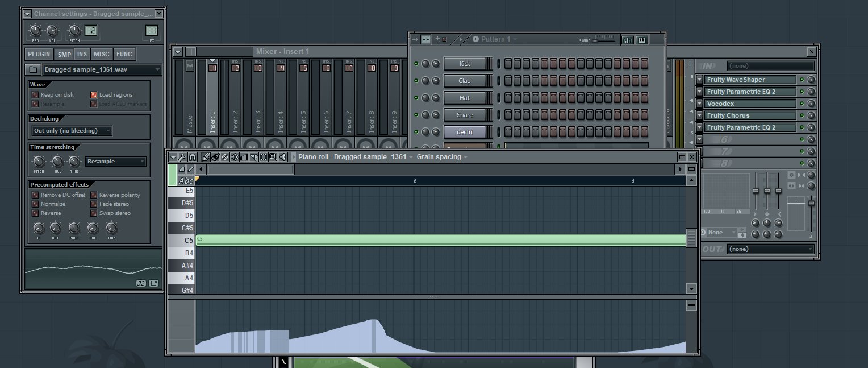868x368 pixels.
Task: Open Vocodex effect slot in mixer
Action: (750, 104)
